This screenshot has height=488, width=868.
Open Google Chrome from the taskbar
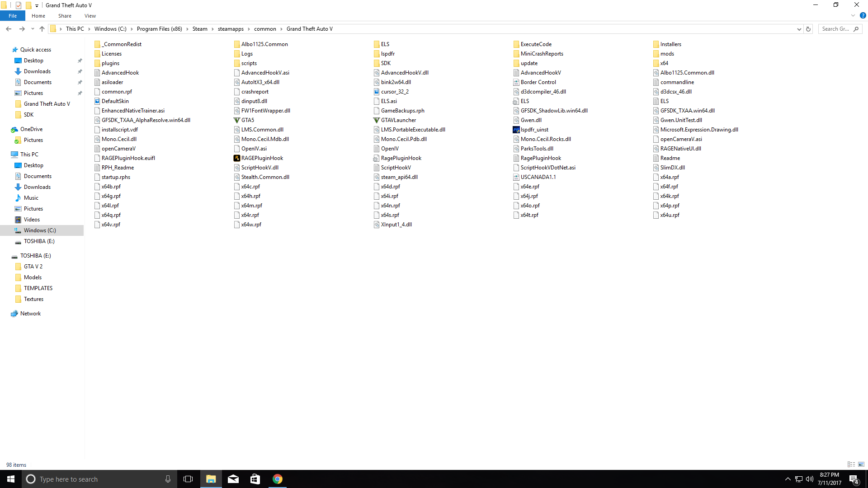[x=277, y=479]
